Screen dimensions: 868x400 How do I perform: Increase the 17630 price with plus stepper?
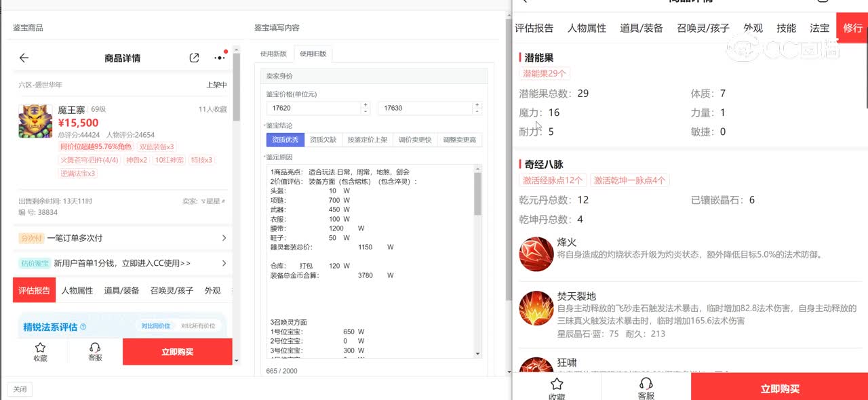477,104
